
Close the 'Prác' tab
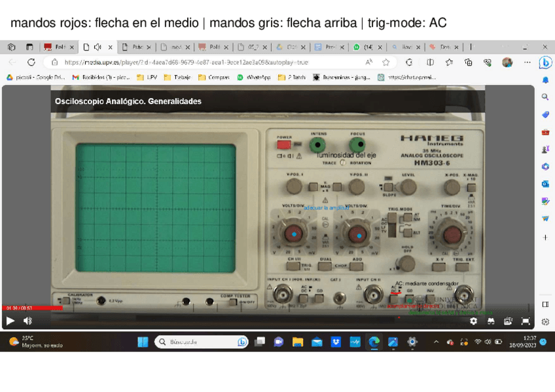coord(149,47)
